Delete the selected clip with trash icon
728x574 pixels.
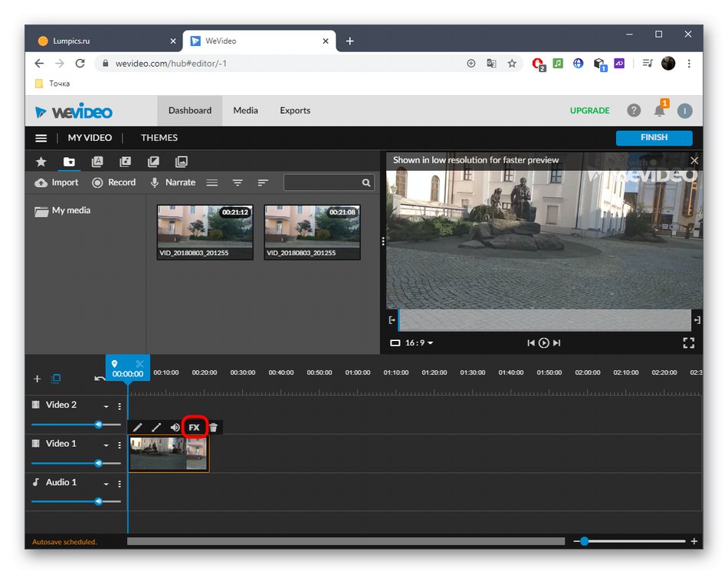tap(214, 428)
